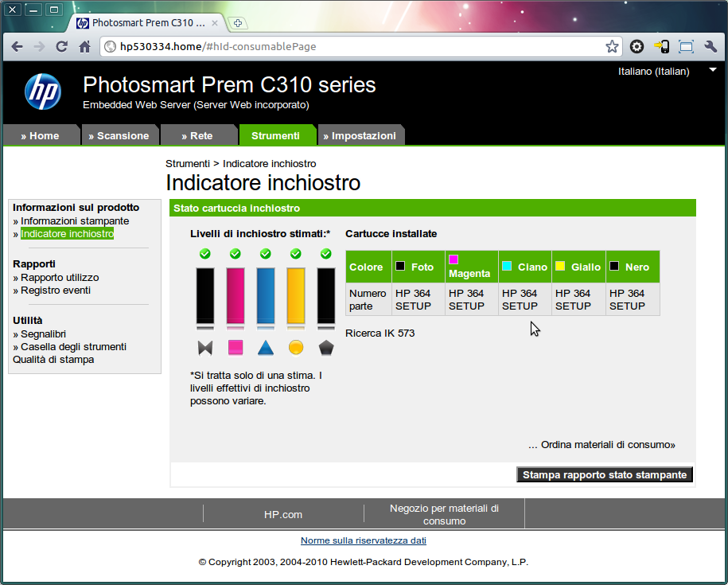Click the cyan ink level bar

pos(266,296)
